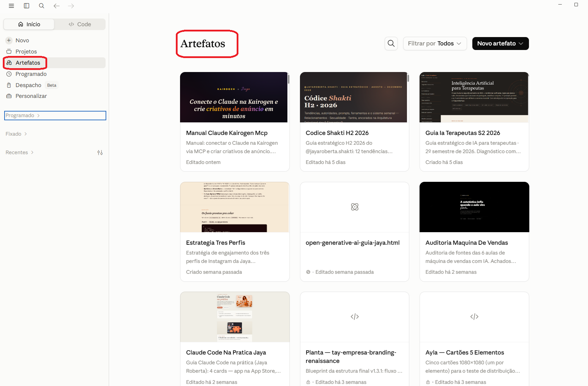Click the title Planta — tay-empresa-branding-renaissance
588x386 pixels.
pos(351,357)
